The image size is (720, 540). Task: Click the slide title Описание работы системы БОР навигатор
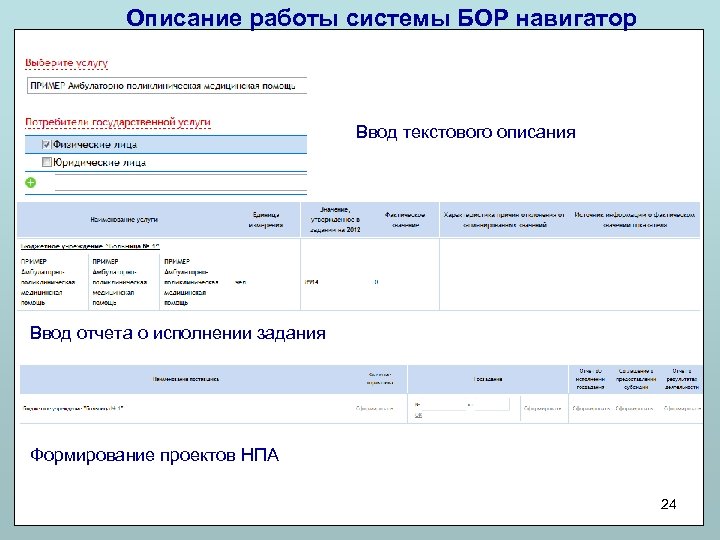[x=381, y=18]
